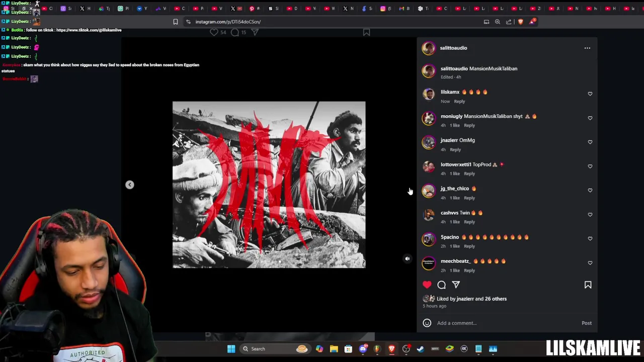The image size is (644, 362).
Task: Open Microsoft Store from the taskbar
Action: click(x=348, y=349)
